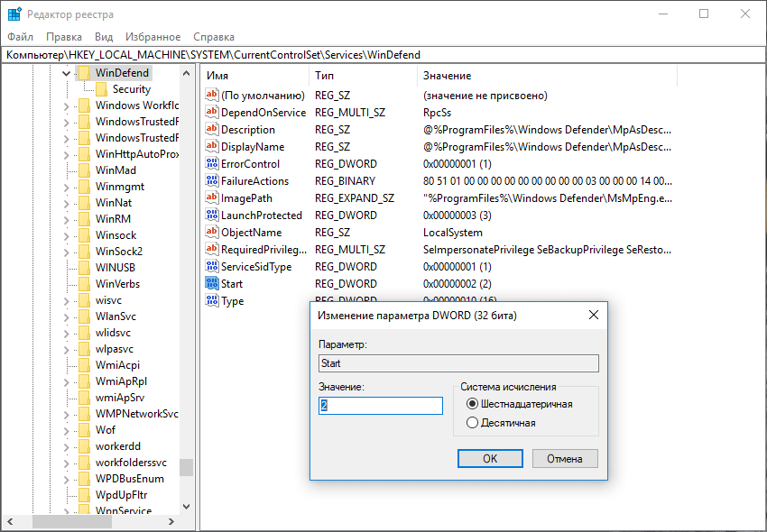Select the wlidsvc key in tree
767x532 pixels.
coord(114,333)
